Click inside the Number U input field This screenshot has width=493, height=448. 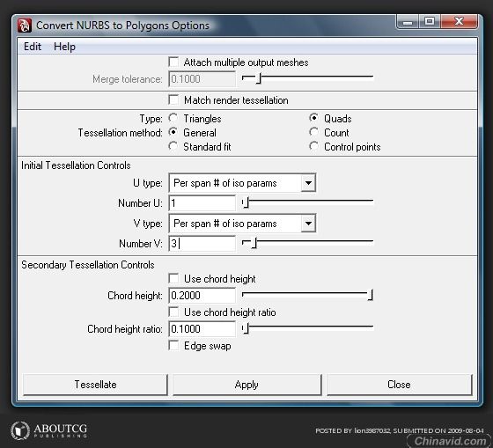pyautogui.click(x=202, y=202)
